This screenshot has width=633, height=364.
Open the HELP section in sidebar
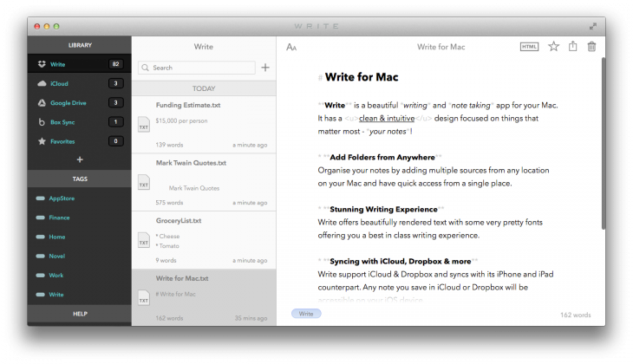(x=80, y=315)
